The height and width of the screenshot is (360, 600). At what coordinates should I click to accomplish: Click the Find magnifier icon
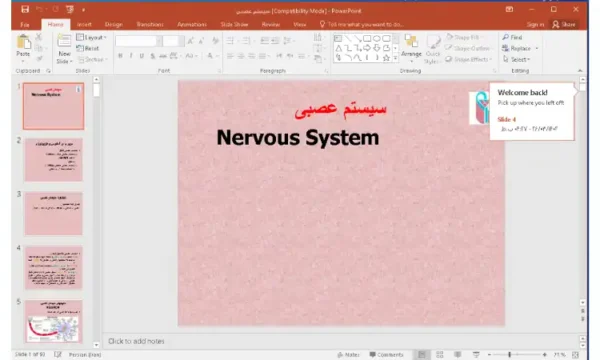(x=505, y=37)
